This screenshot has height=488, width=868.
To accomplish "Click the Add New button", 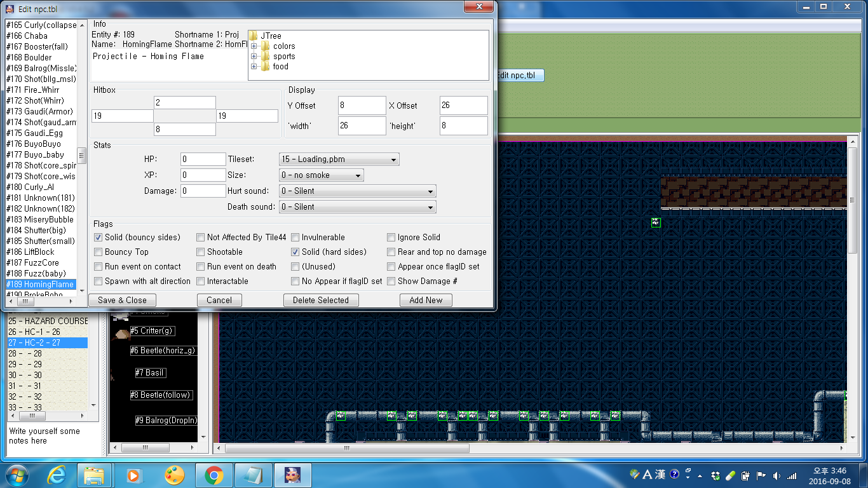I will tap(426, 300).
